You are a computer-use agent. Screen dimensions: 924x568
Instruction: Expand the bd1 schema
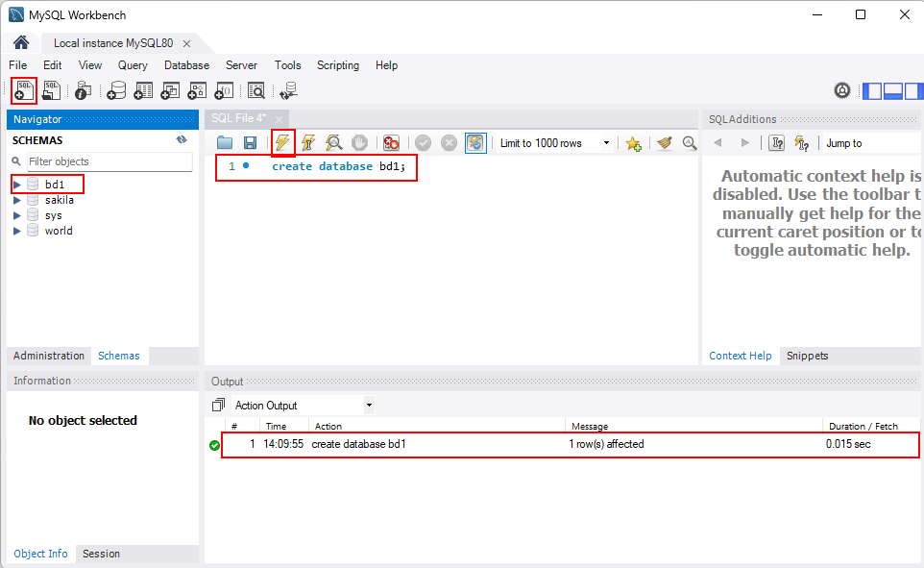[17, 185]
